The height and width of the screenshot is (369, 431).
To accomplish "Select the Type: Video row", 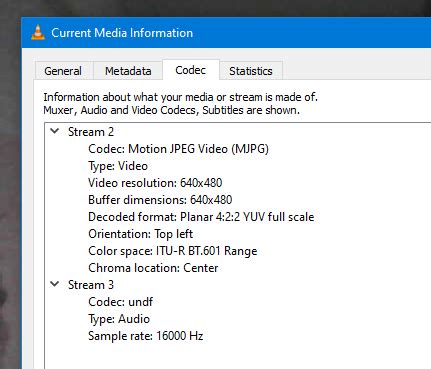I will (x=118, y=166).
